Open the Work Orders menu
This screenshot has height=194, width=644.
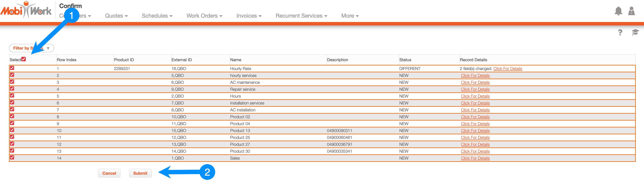click(204, 16)
